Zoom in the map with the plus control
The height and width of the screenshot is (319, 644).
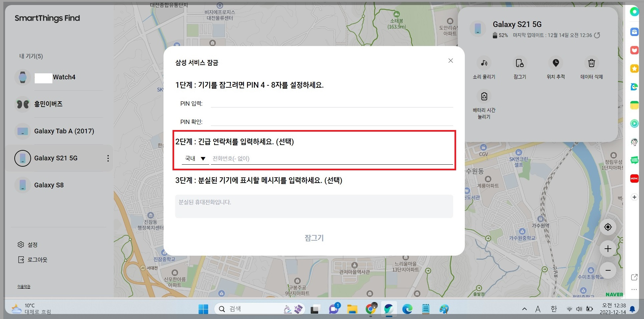coord(608,249)
